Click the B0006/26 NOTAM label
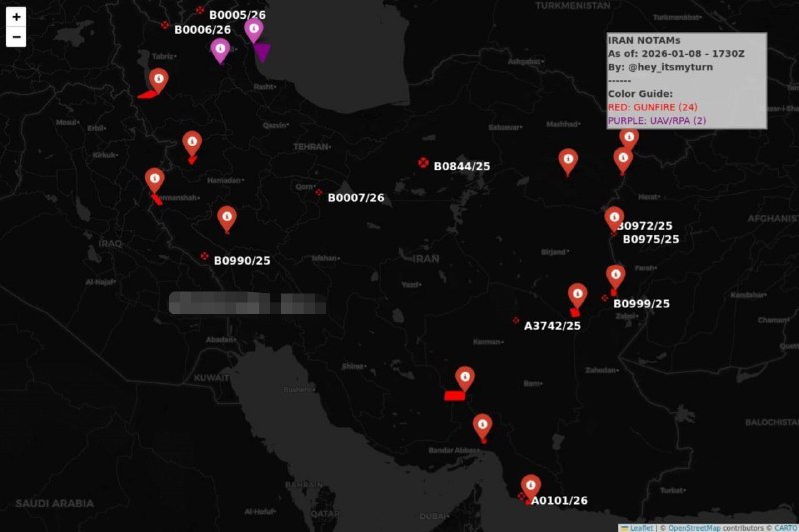 point(203,30)
